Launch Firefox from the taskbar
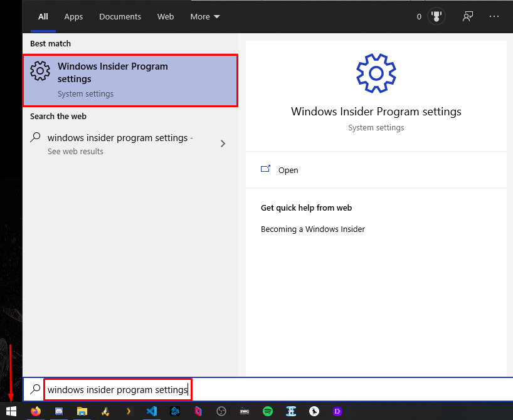The image size is (513, 420). pyautogui.click(x=36, y=411)
